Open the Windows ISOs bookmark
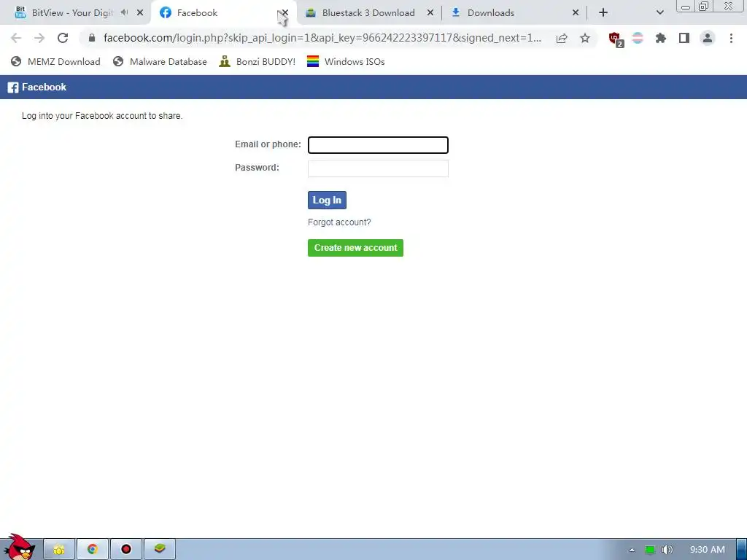Viewport: 747px width, 560px height. 346,61
